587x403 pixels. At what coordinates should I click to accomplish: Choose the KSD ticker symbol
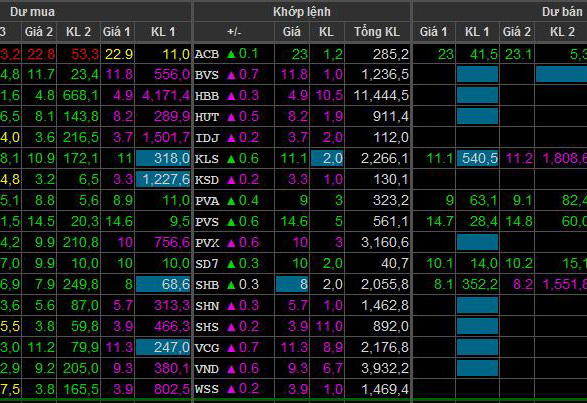pyautogui.click(x=207, y=180)
